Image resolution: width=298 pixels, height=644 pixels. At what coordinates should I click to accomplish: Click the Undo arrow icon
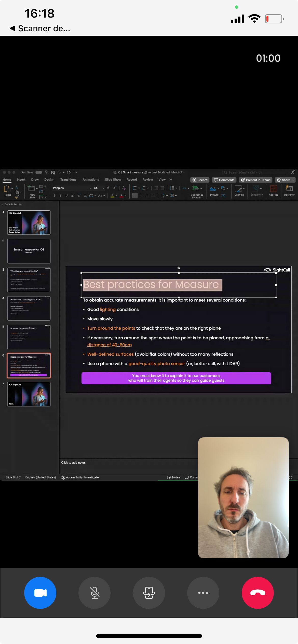click(x=59, y=172)
